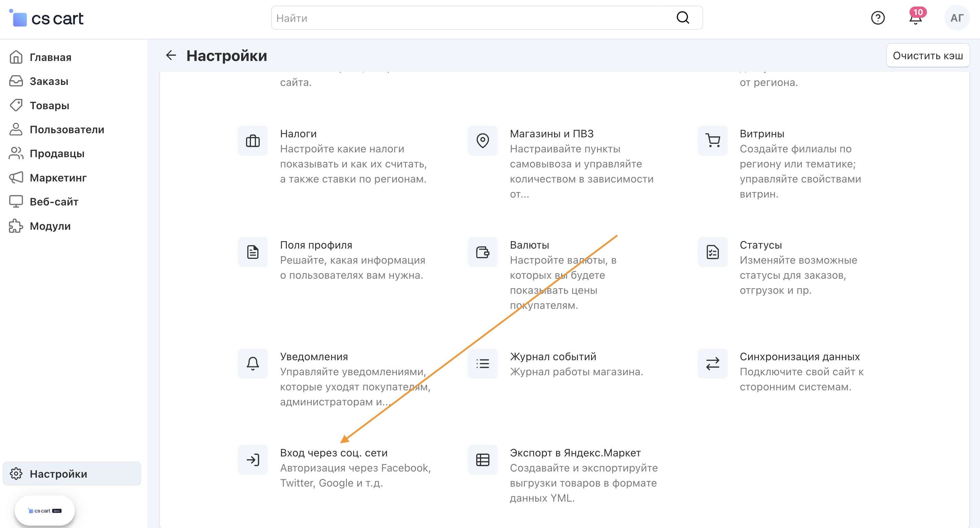Image resolution: width=980 pixels, height=528 pixels.
Task: Click the Магазины и ПВЗ pin icon
Action: point(482,141)
